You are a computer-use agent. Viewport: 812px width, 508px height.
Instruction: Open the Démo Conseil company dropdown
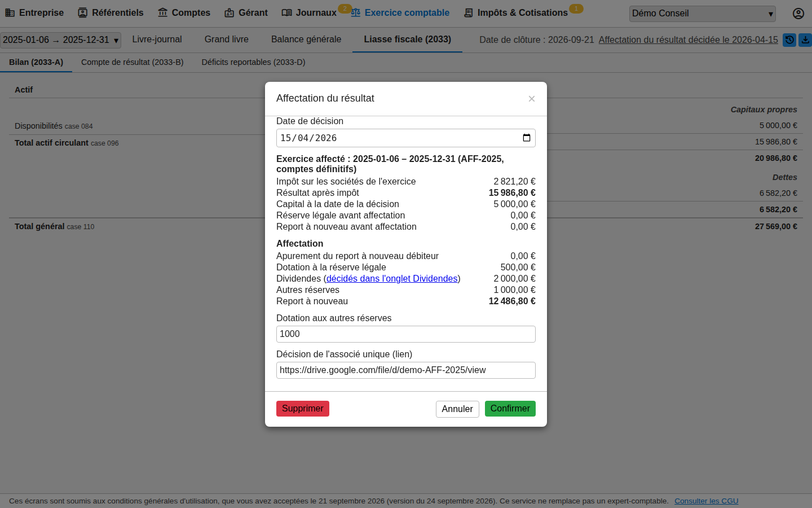[x=703, y=14]
